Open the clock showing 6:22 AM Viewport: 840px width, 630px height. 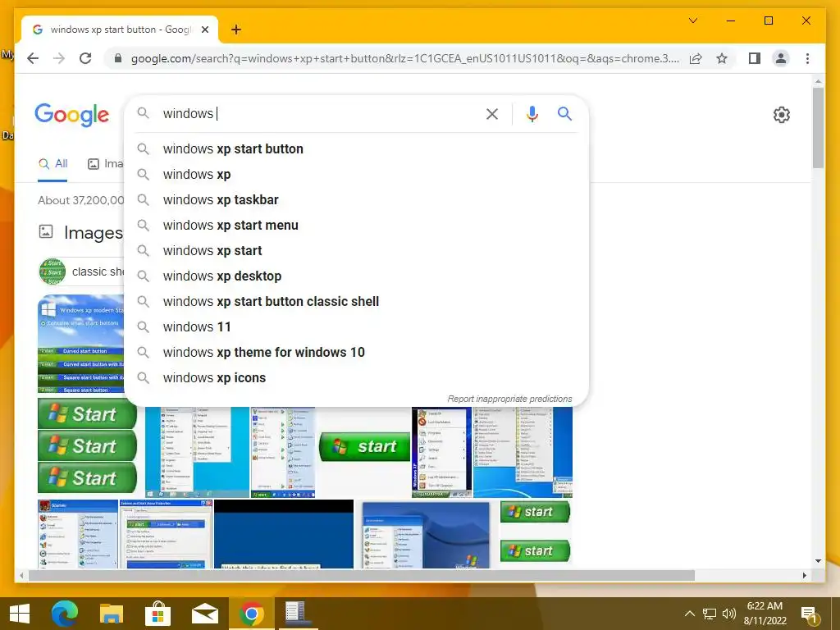[765, 614]
